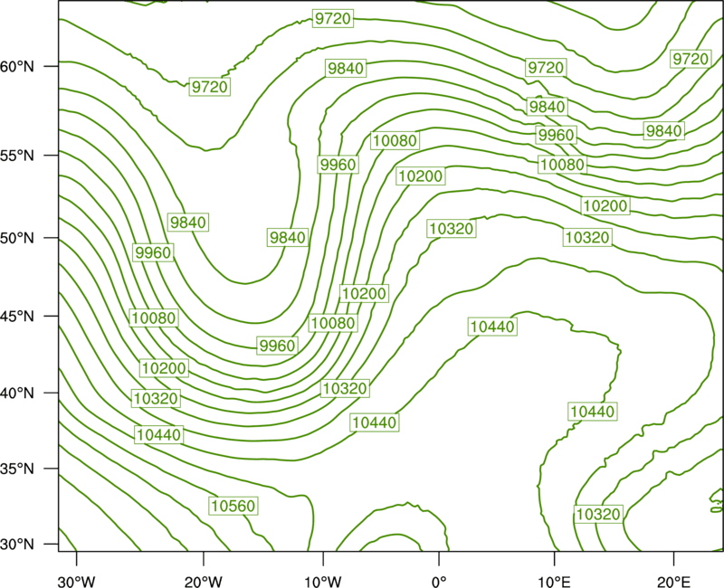
Task: Click the 20°E longitude axis label
Action: (x=673, y=582)
